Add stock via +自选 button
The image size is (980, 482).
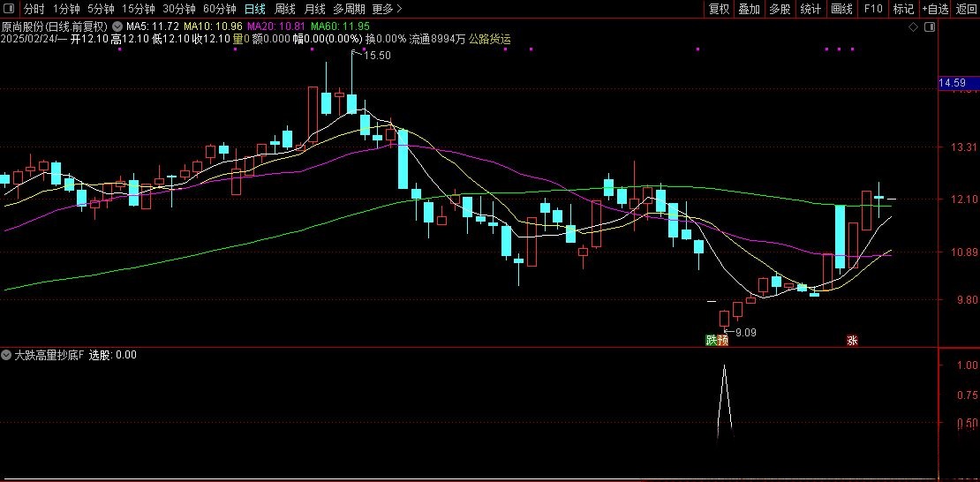click(x=935, y=9)
